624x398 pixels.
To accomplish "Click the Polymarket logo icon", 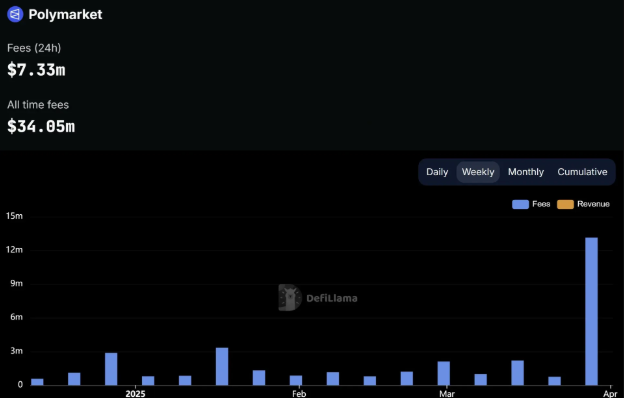I will (x=15, y=14).
